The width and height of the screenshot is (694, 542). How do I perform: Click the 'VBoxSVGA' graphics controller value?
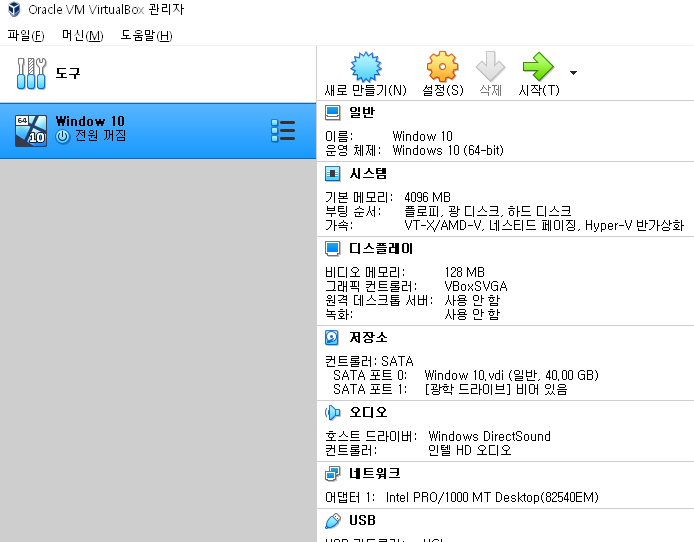tap(476, 286)
